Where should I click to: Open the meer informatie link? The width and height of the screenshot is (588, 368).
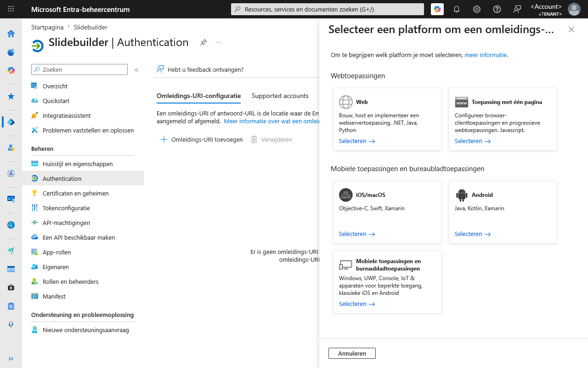[486, 55]
